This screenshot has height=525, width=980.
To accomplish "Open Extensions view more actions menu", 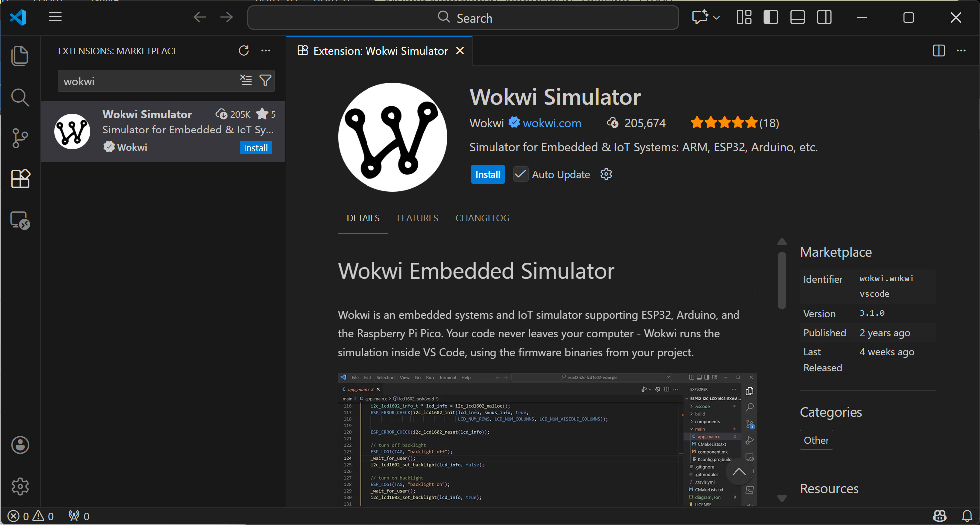I will pyautogui.click(x=266, y=51).
